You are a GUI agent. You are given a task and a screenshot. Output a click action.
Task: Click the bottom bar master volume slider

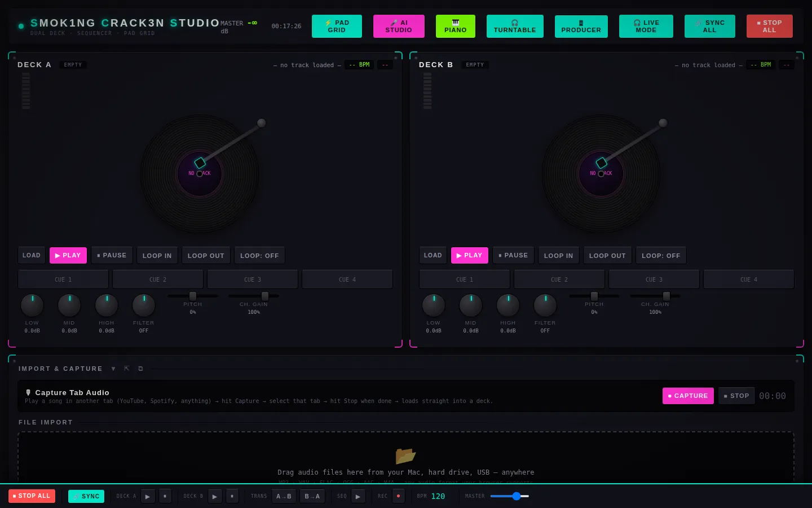pos(510,496)
